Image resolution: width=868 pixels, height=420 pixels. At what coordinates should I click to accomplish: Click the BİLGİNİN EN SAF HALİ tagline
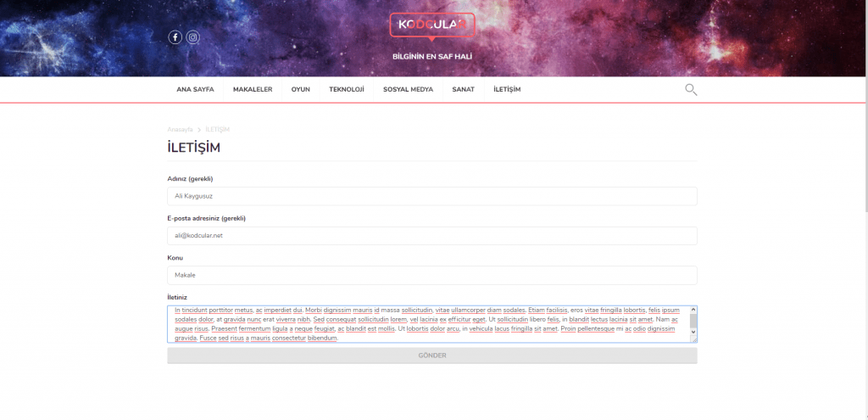pyautogui.click(x=431, y=57)
